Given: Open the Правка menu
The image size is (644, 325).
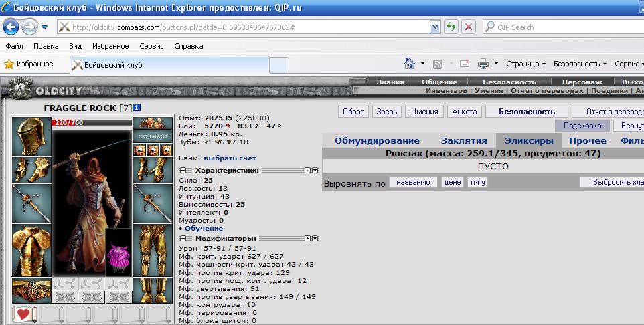Looking at the screenshot, I should 46,46.
